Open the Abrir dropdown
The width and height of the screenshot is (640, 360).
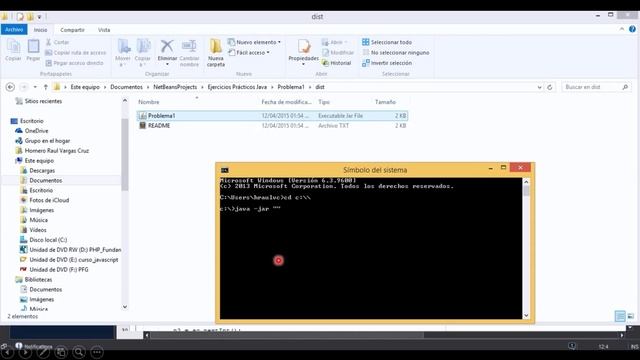pyautogui.click(x=335, y=42)
